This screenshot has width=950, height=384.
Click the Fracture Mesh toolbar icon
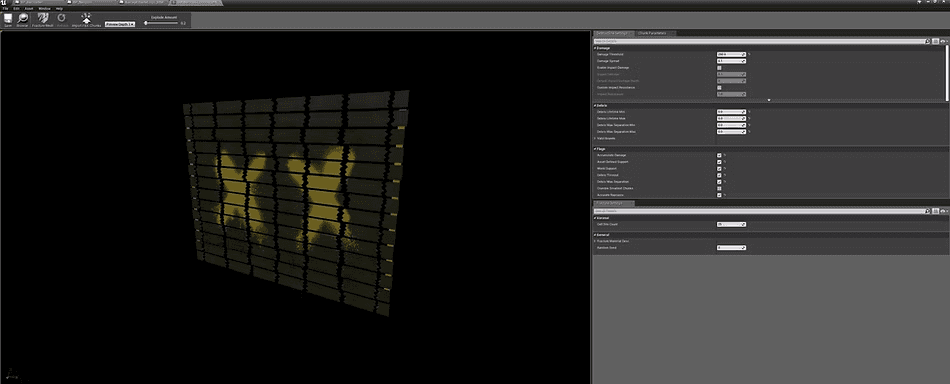[x=42, y=19]
